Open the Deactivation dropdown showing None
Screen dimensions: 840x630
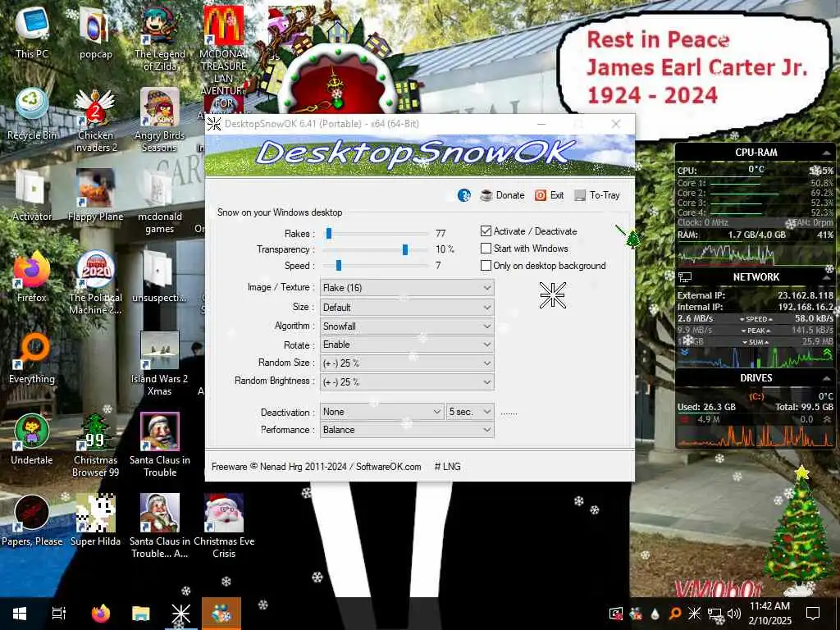(382, 412)
